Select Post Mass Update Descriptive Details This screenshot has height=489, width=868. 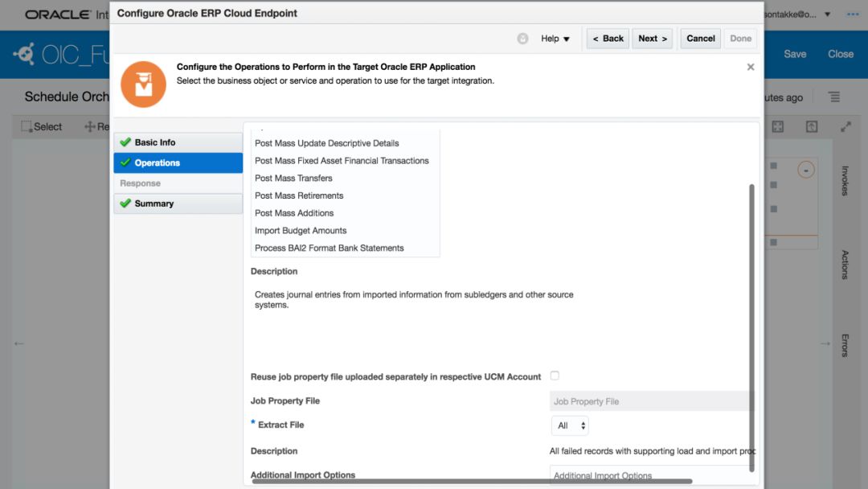point(326,143)
